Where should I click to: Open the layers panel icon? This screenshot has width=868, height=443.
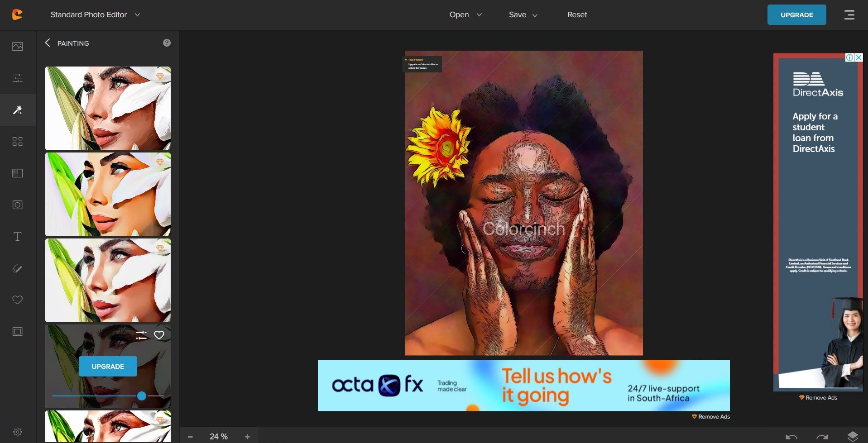[853, 436]
